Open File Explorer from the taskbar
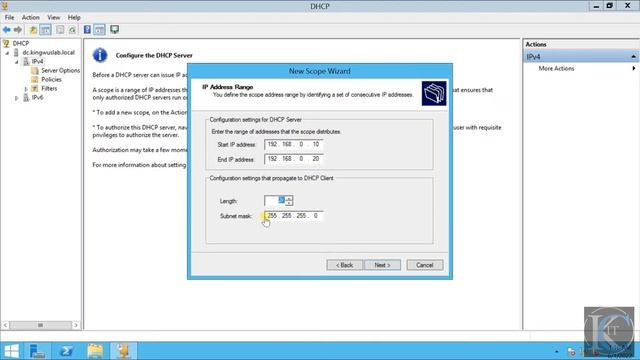Screen dimensions: 640x360 (95, 351)
